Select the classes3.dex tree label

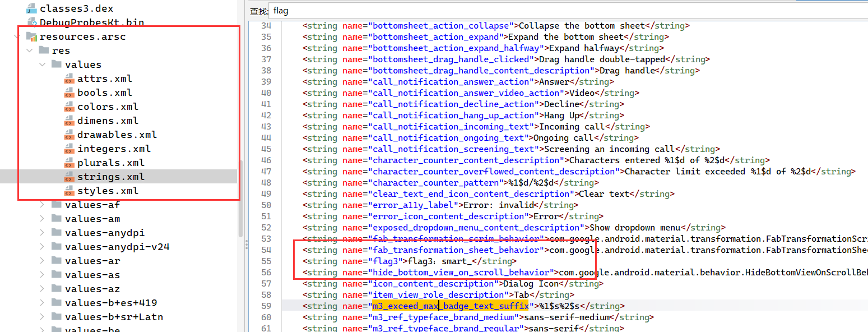[x=77, y=8]
